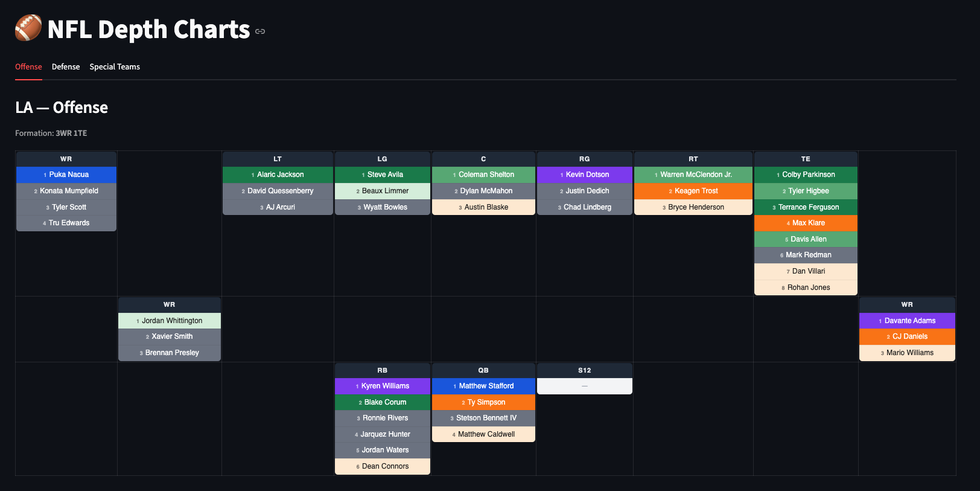Screen dimensions: 980x491
Task: Click Tyler Scott wide receiver entry
Action: coord(66,207)
